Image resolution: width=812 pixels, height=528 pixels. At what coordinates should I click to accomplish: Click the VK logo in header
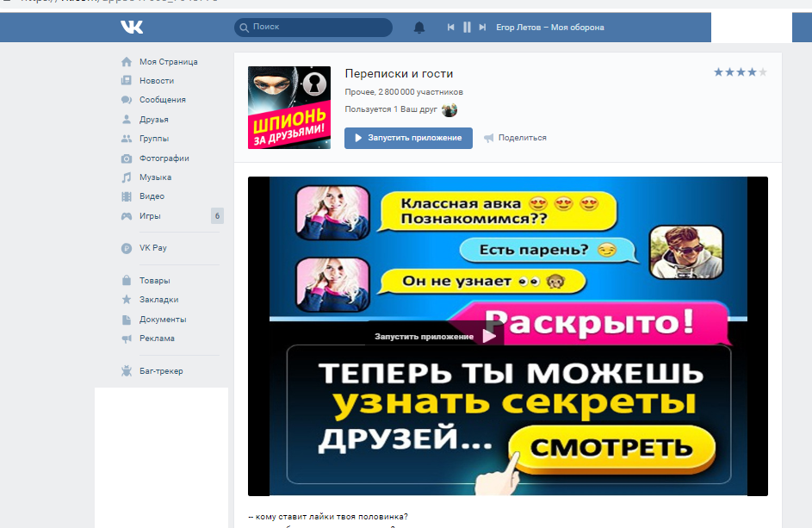tap(132, 27)
